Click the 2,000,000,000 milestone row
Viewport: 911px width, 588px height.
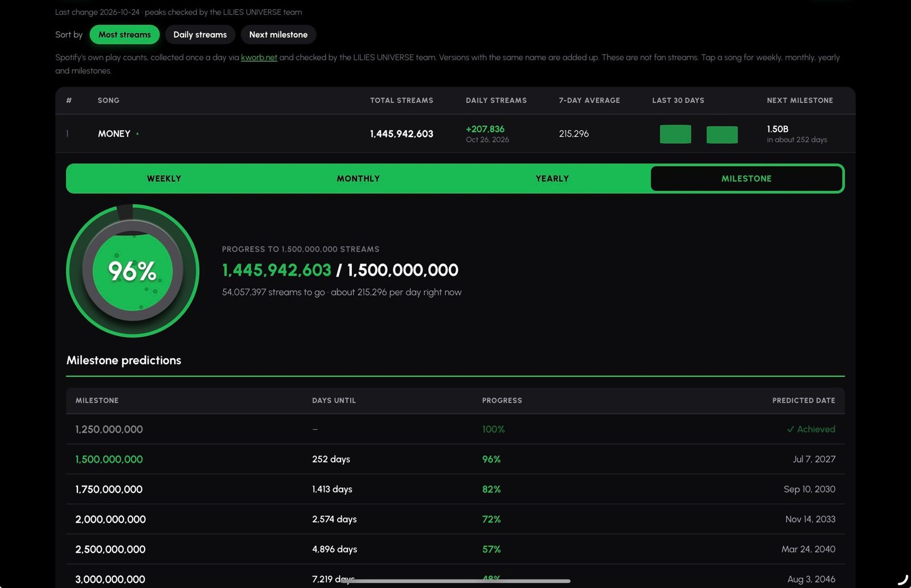click(x=455, y=519)
